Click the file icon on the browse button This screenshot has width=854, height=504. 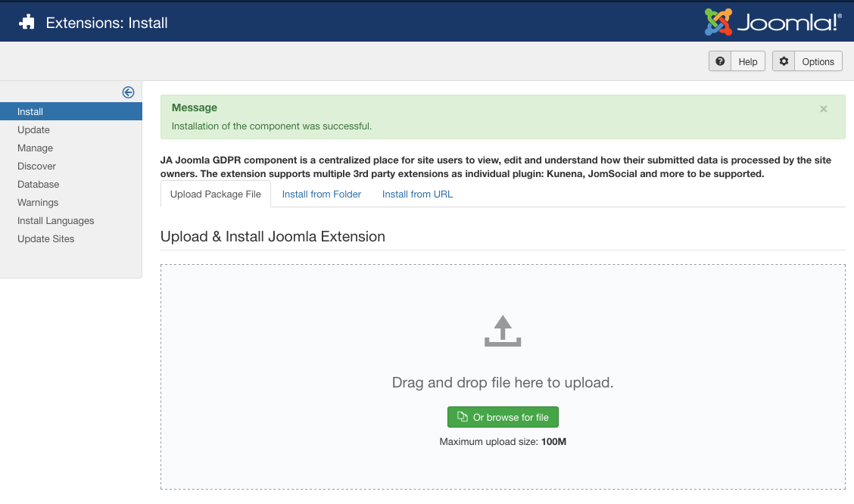click(x=462, y=417)
